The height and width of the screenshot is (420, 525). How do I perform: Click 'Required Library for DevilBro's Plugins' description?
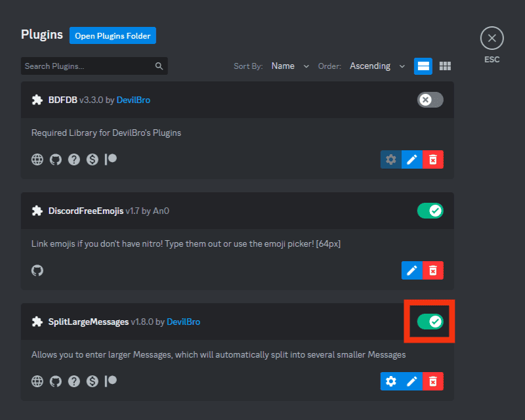coord(106,133)
